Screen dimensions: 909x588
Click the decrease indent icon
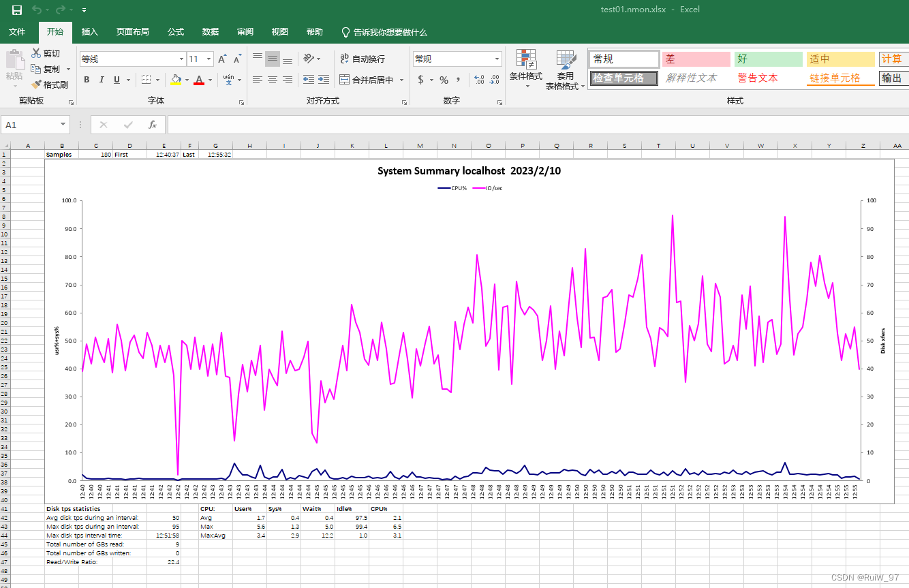309,80
